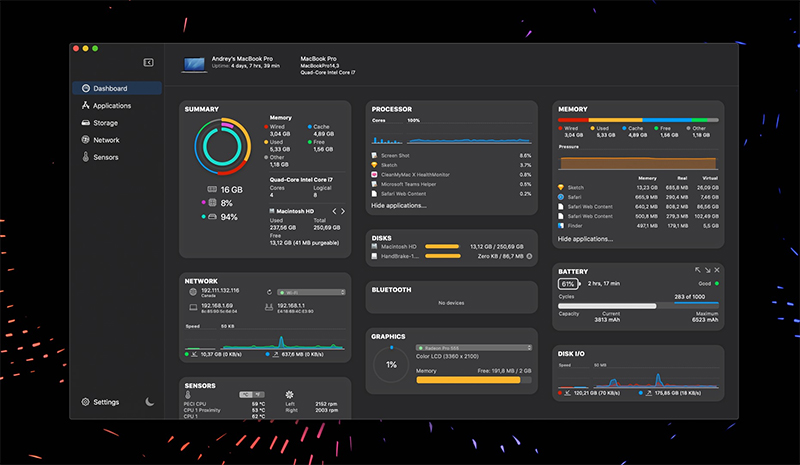The width and height of the screenshot is (800, 465).
Task: Hide applications in the Memory panel
Action: pyautogui.click(x=585, y=239)
